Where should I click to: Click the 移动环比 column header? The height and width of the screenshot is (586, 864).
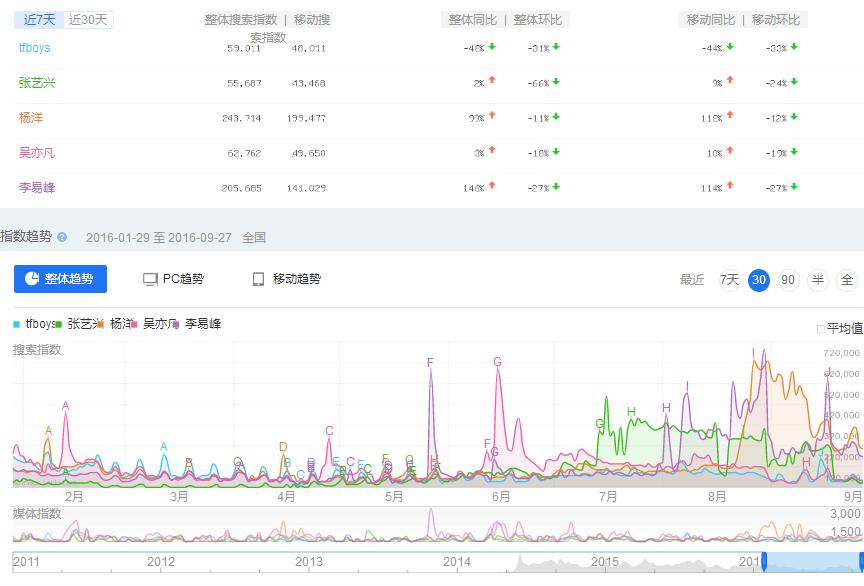776,20
